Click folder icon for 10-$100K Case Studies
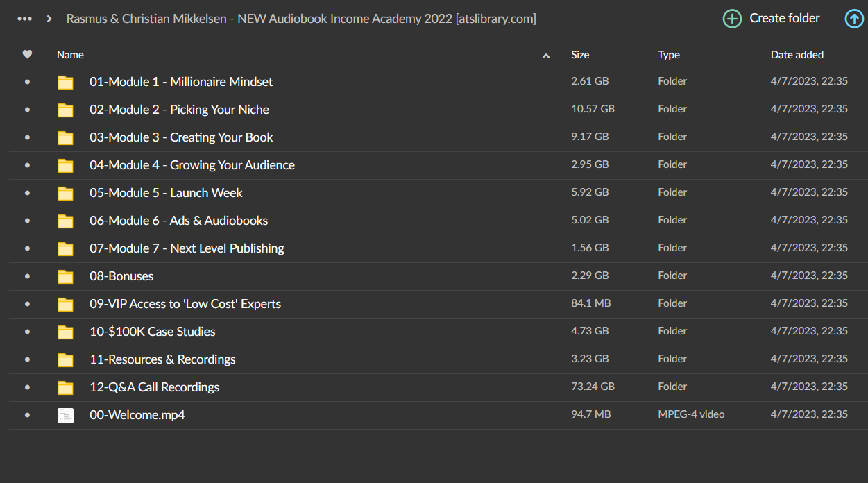868x483 pixels. pyautogui.click(x=65, y=332)
